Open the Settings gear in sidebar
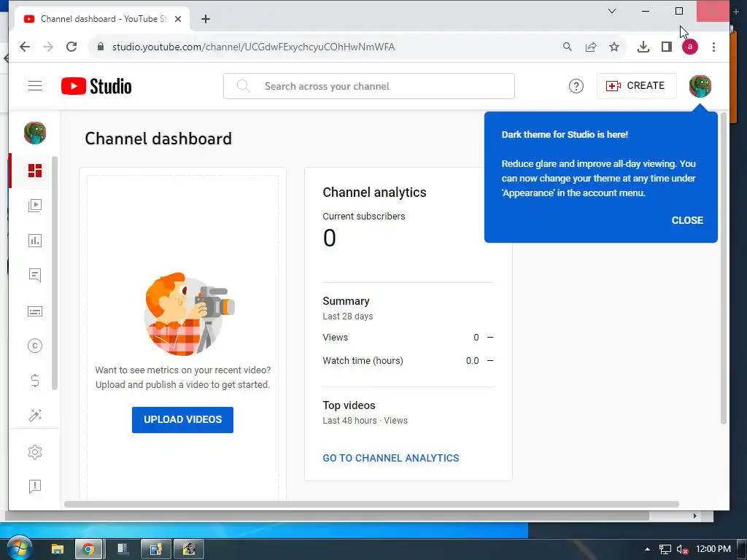This screenshot has height=560, width=747. point(35,451)
